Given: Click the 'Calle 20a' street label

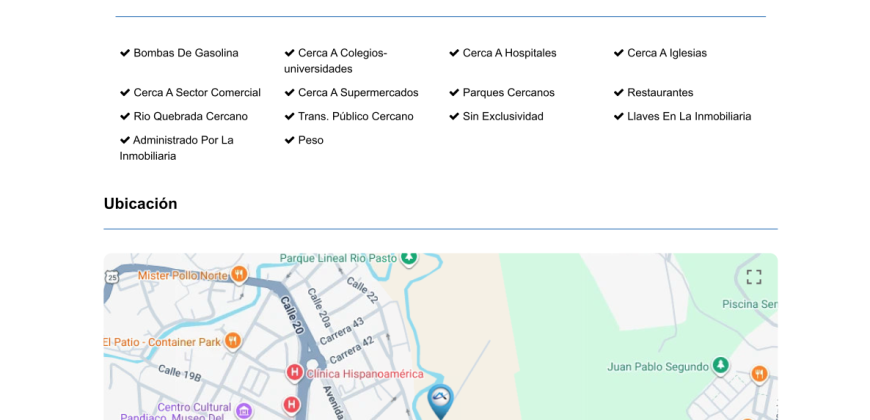Looking at the screenshot, I should point(318,308).
